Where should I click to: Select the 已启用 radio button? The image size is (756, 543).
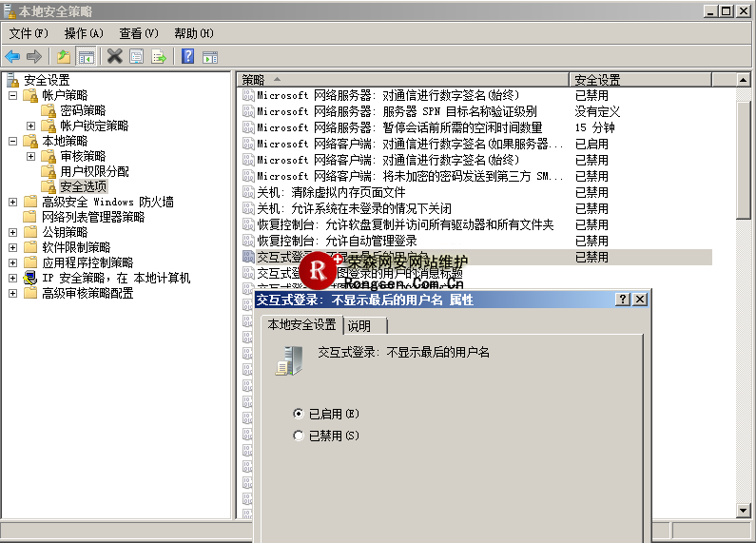pyautogui.click(x=300, y=414)
